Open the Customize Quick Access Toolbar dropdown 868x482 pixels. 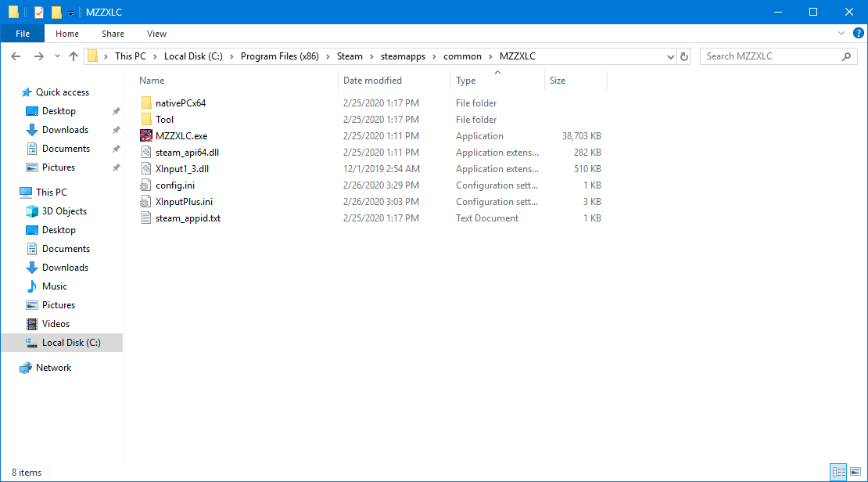click(x=70, y=13)
